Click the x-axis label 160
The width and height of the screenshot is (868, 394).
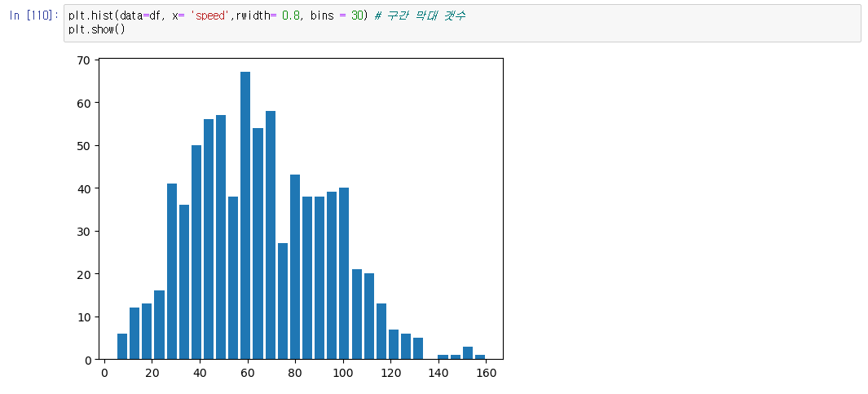pos(486,373)
